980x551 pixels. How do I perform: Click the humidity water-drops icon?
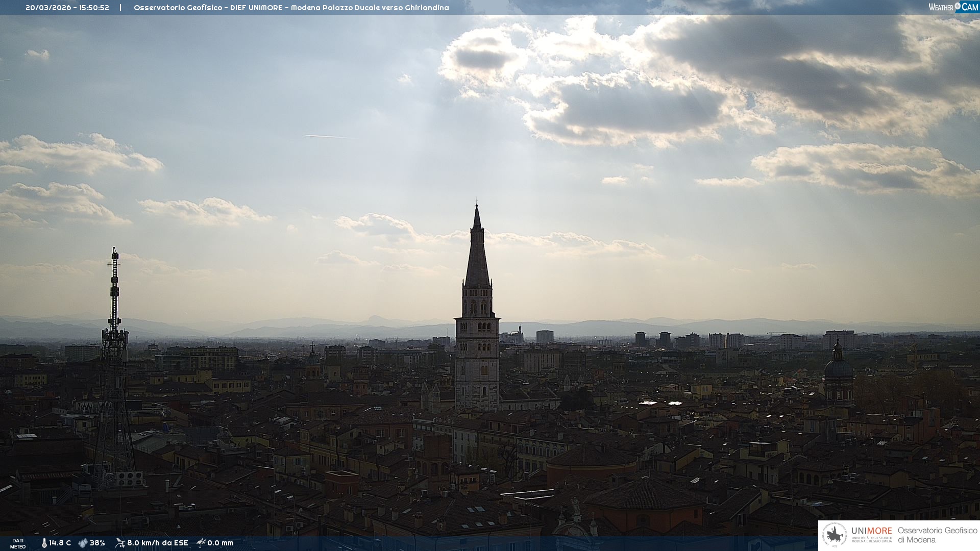83,543
